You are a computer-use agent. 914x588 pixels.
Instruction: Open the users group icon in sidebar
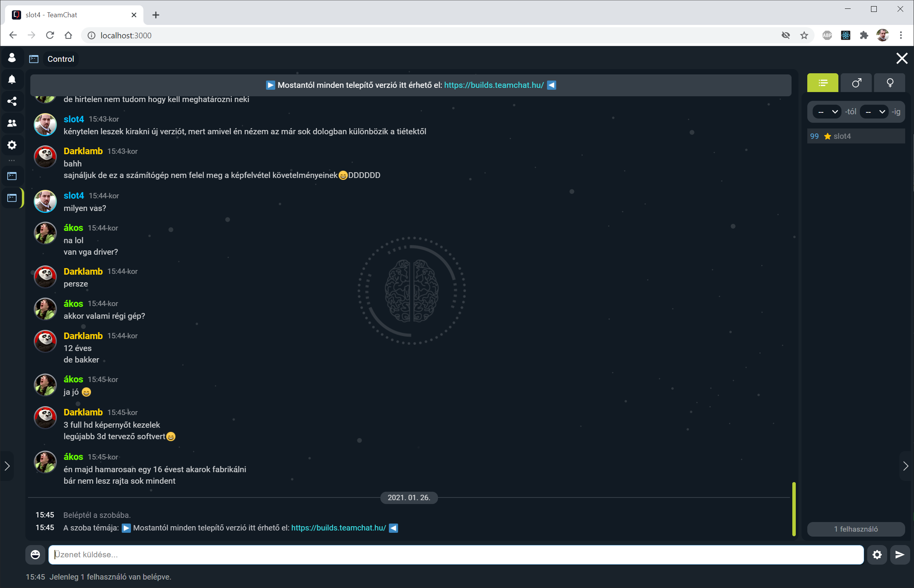click(x=12, y=123)
